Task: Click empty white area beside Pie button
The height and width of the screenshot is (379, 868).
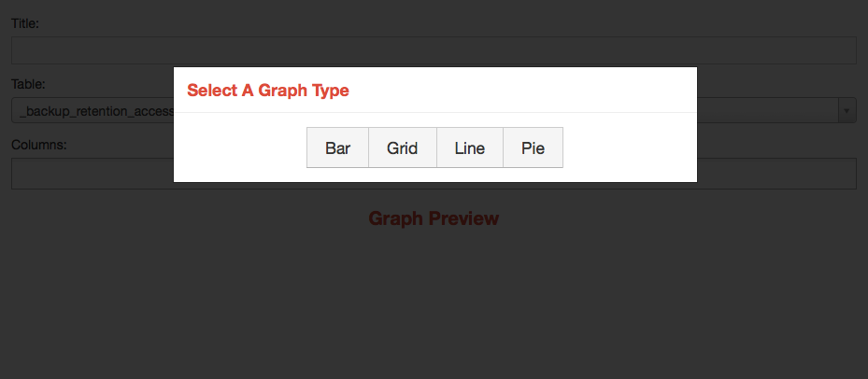Action: (626, 147)
